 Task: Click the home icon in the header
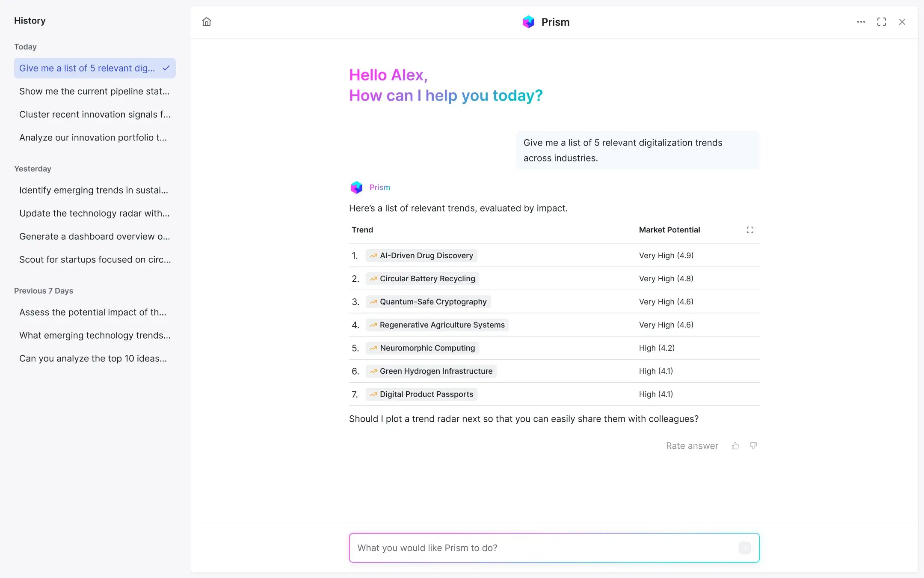tap(207, 22)
